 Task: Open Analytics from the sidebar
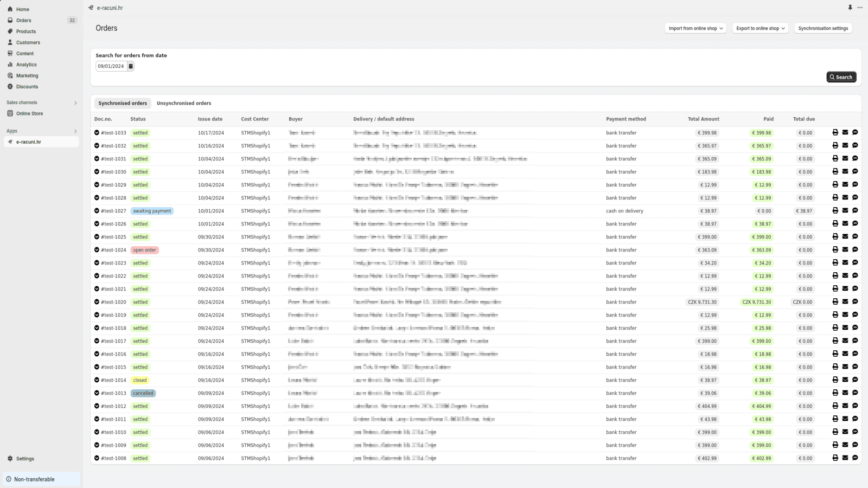[25, 65]
